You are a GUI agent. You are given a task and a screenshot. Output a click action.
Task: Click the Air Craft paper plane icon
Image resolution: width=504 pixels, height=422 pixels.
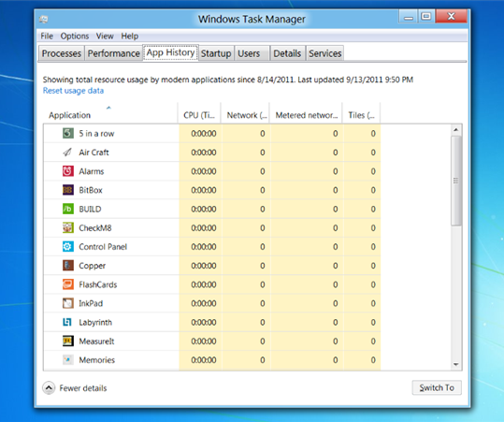click(x=68, y=153)
